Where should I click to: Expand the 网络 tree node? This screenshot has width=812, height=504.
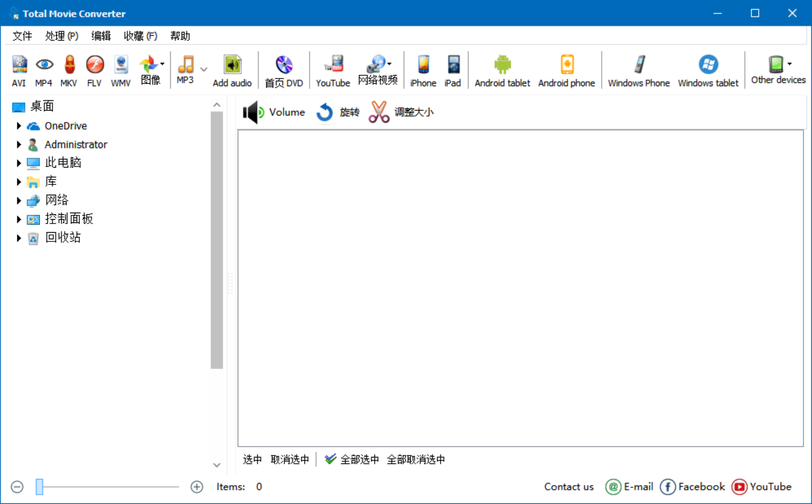[19, 201]
